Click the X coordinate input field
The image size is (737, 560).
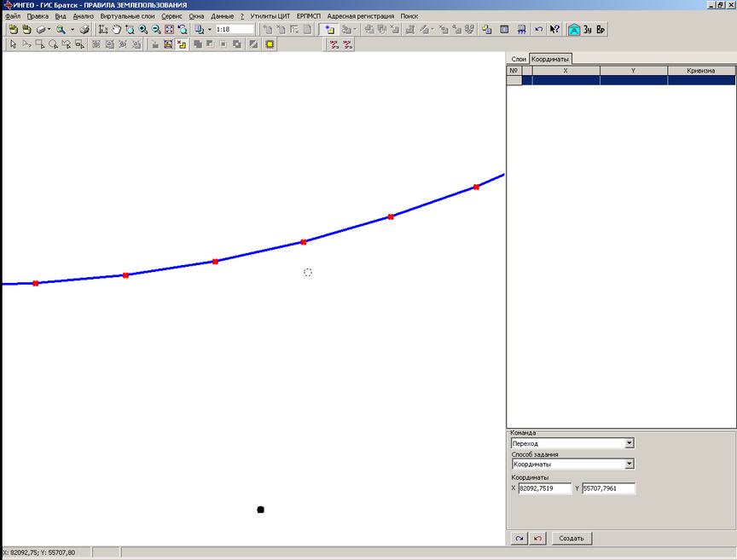(x=545, y=488)
